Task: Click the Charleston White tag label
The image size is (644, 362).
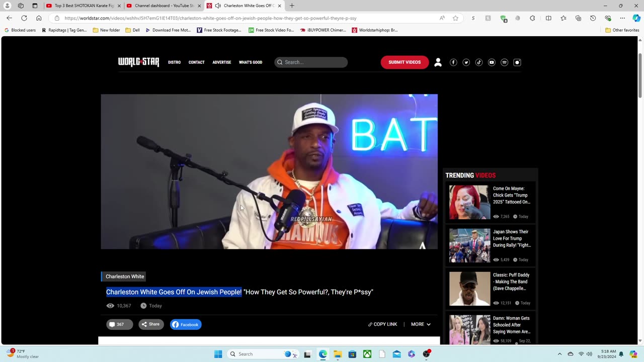Action: click(124, 277)
